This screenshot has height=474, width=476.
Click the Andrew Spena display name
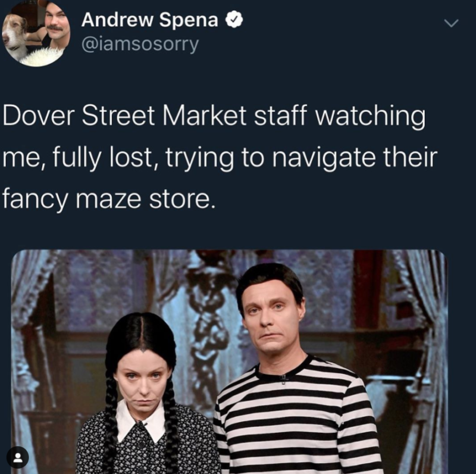pos(150,20)
